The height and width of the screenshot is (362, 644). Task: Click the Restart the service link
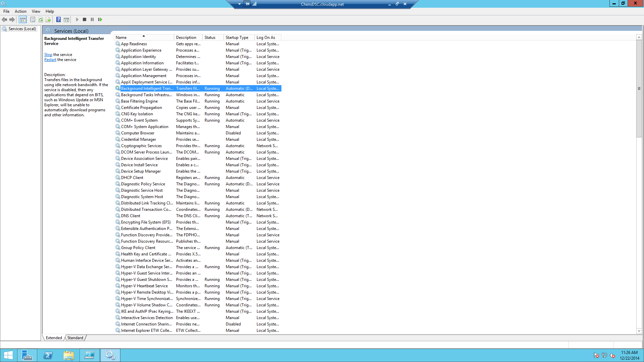tap(50, 60)
